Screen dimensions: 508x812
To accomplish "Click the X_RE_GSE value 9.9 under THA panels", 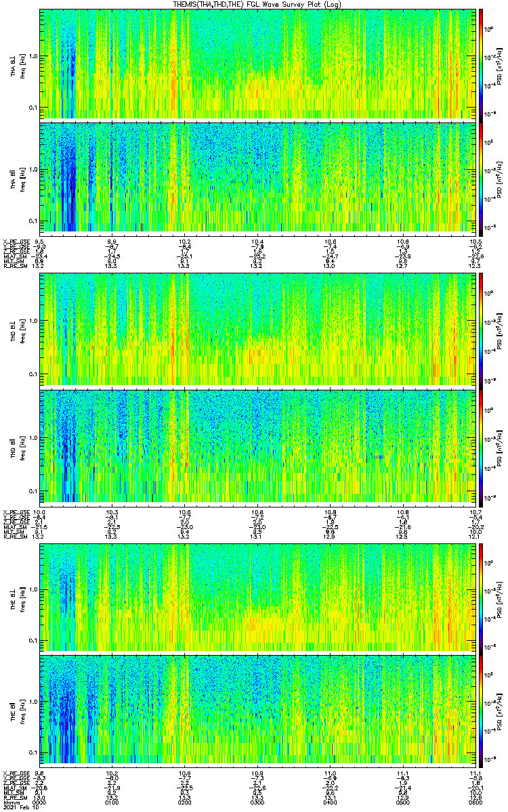I will (x=112, y=241).
